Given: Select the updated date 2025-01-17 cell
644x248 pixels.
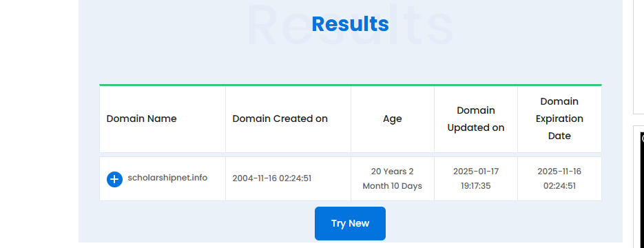Looking at the screenshot, I should pos(476,178).
